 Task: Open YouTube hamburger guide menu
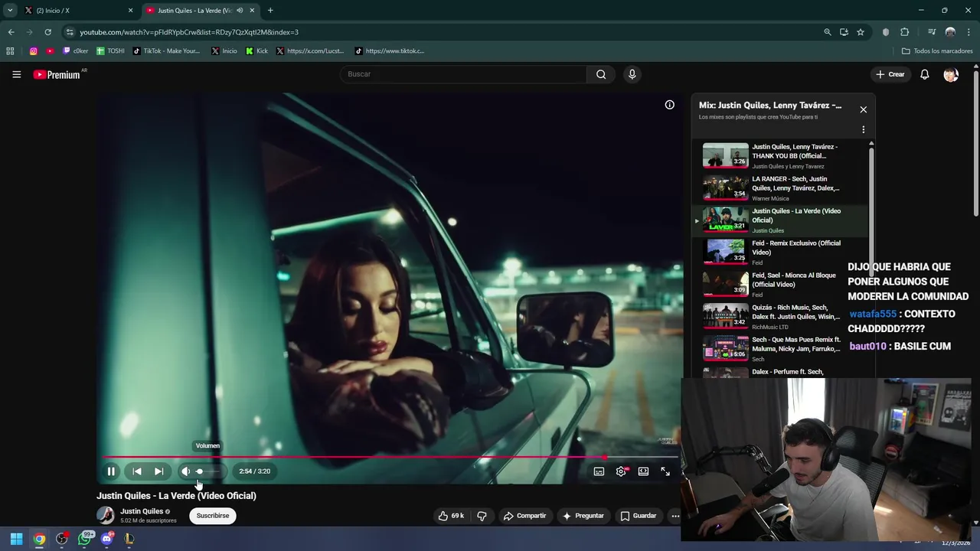pyautogui.click(x=16, y=74)
